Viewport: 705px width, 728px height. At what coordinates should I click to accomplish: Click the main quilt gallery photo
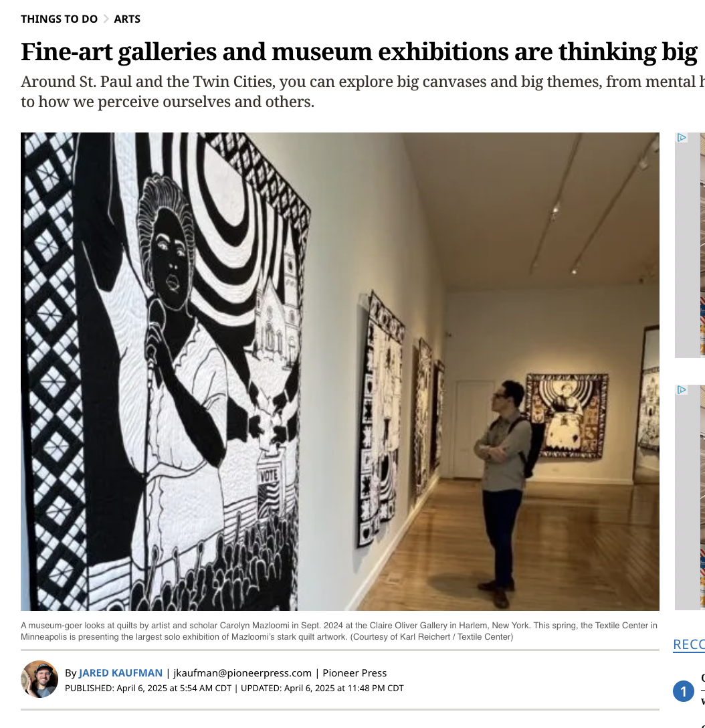(340, 371)
